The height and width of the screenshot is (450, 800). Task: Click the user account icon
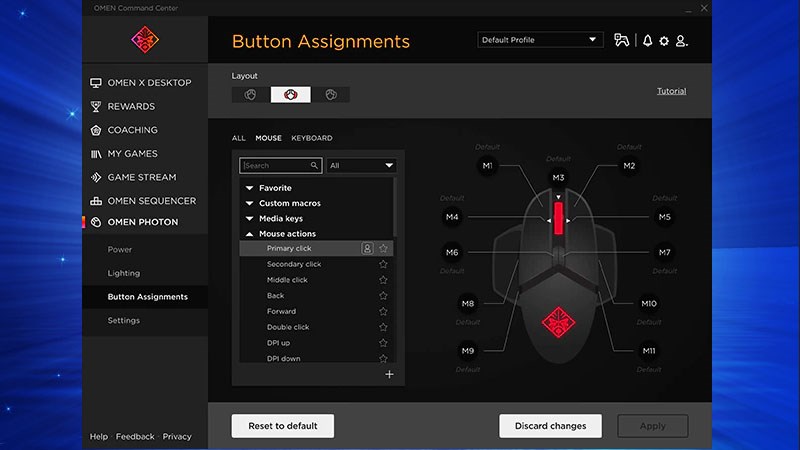682,41
